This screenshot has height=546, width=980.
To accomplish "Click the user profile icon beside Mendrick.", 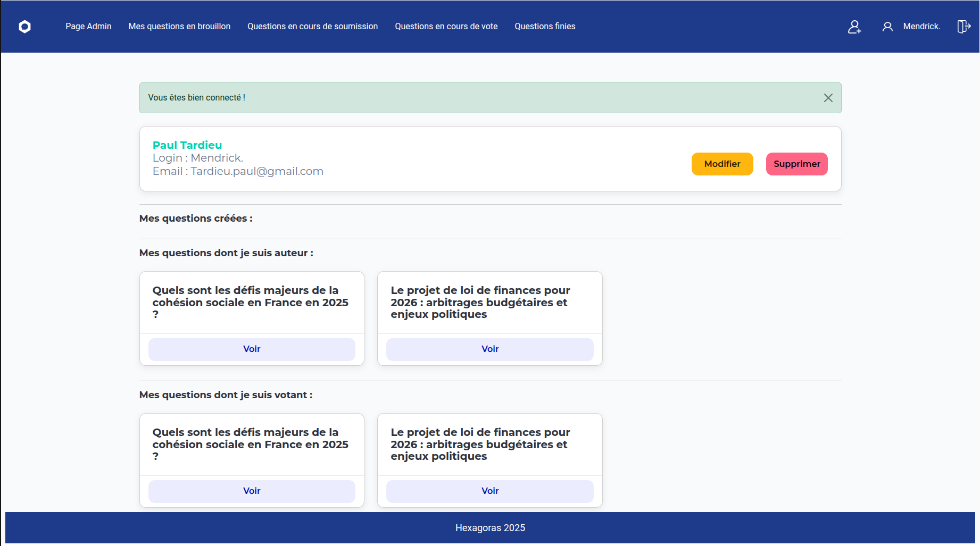I will tap(887, 27).
